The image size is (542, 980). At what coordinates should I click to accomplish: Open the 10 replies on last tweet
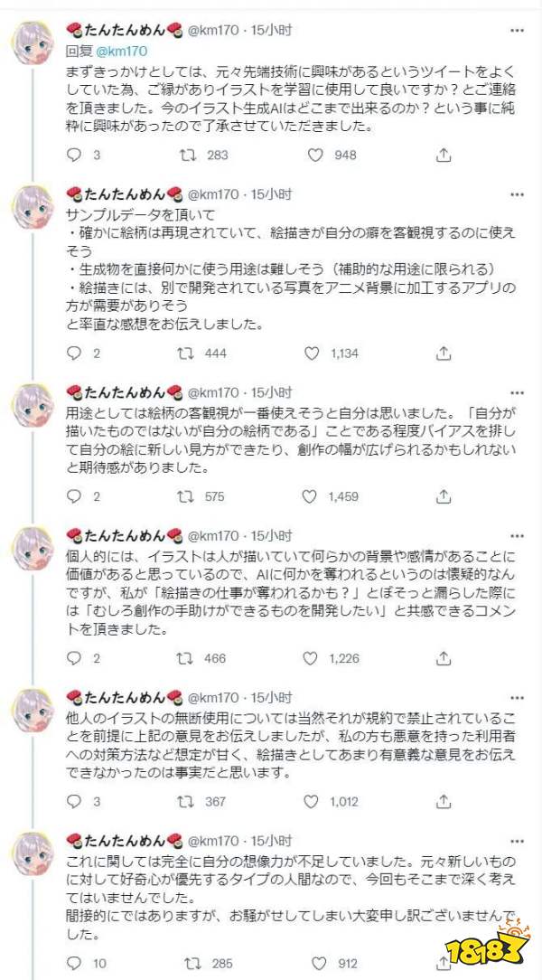point(75,962)
